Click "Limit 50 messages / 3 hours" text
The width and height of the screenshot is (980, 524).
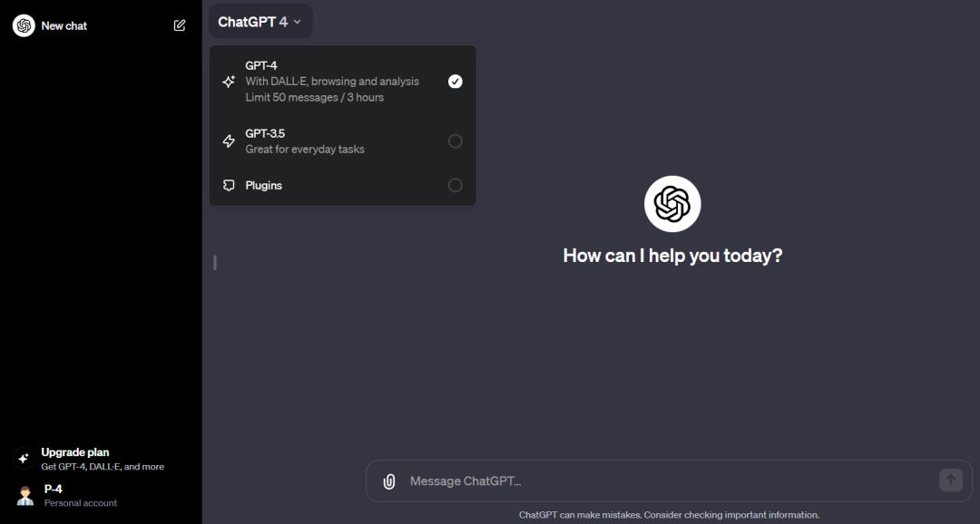pyautogui.click(x=314, y=97)
